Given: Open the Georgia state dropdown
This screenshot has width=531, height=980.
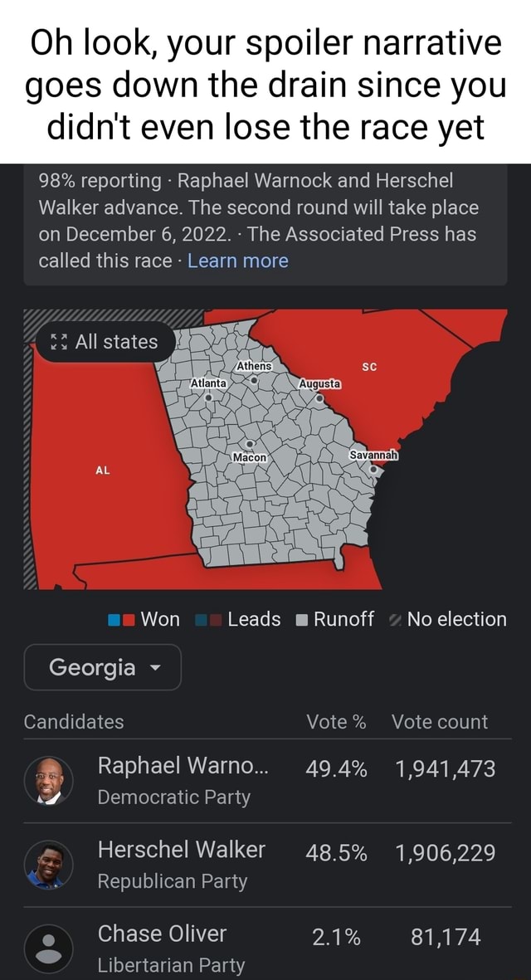Looking at the screenshot, I should (102, 667).
